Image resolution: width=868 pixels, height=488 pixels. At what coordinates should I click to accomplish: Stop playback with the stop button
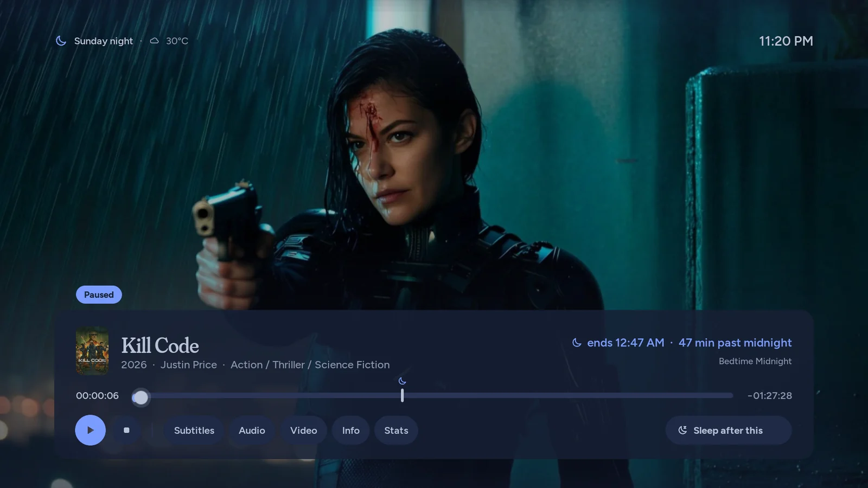126,430
